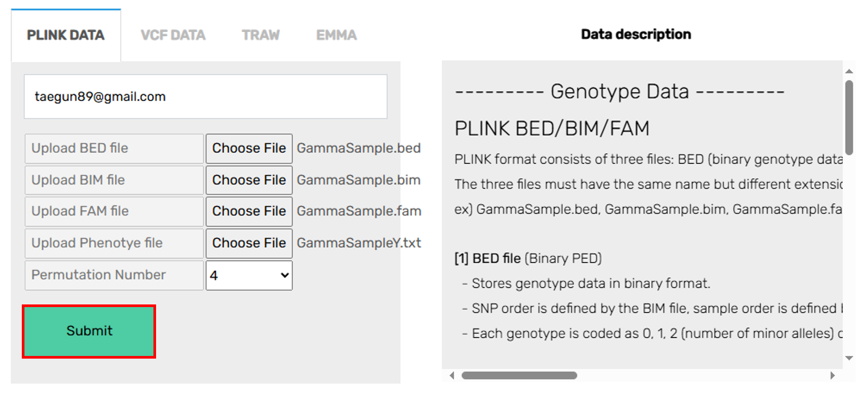This screenshot has width=868, height=397.
Task: Go to the EMMA tab
Action: (x=336, y=35)
